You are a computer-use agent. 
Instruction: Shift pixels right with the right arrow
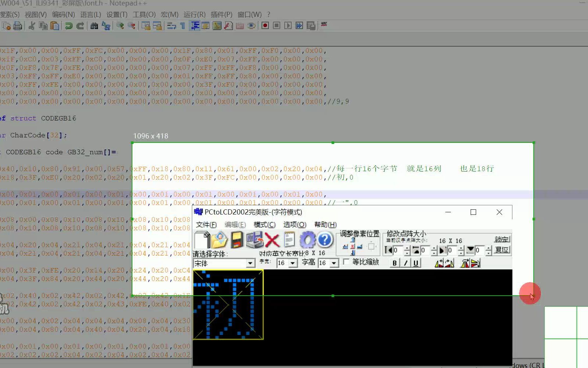coord(359,246)
